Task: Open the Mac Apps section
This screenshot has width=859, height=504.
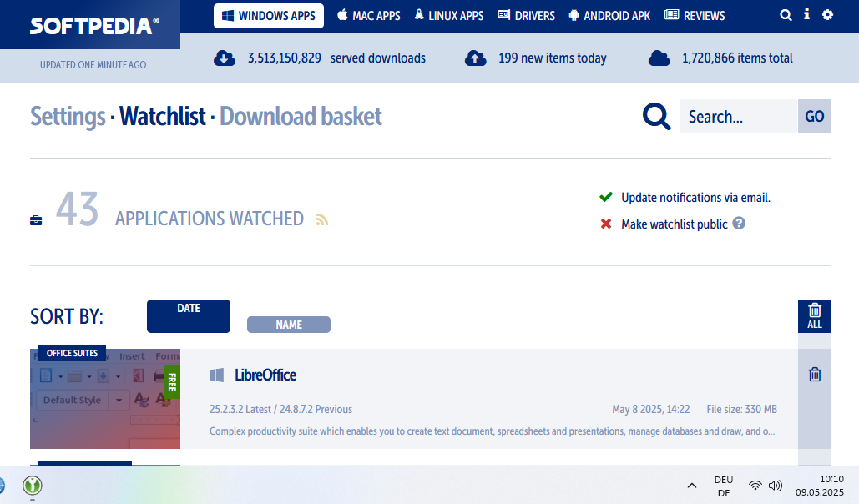Action: [x=369, y=16]
